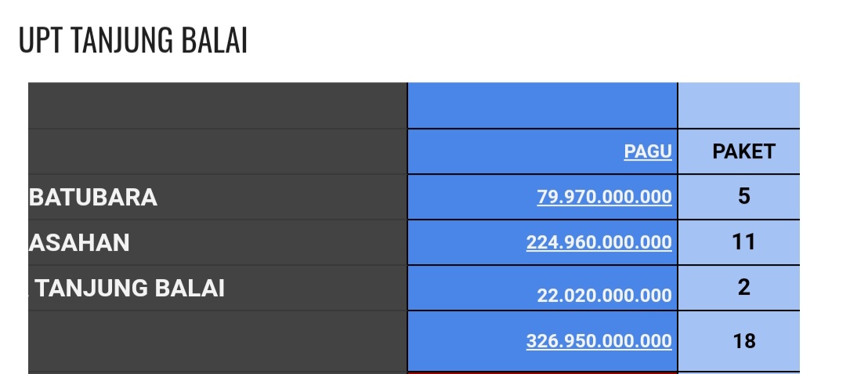Select the ASAHAN row label cell
Screen dimensions: 868x374
click(x=218, y=243)
